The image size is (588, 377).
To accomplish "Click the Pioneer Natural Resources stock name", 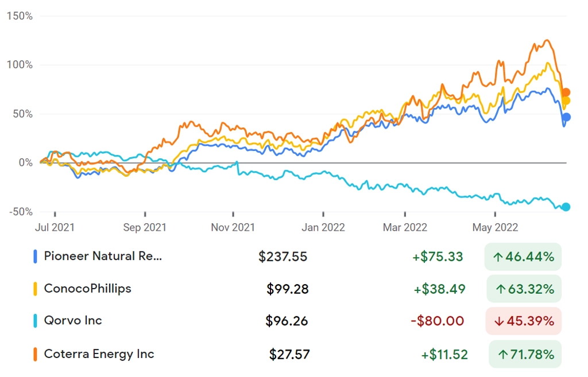I will tap(103, 256).
